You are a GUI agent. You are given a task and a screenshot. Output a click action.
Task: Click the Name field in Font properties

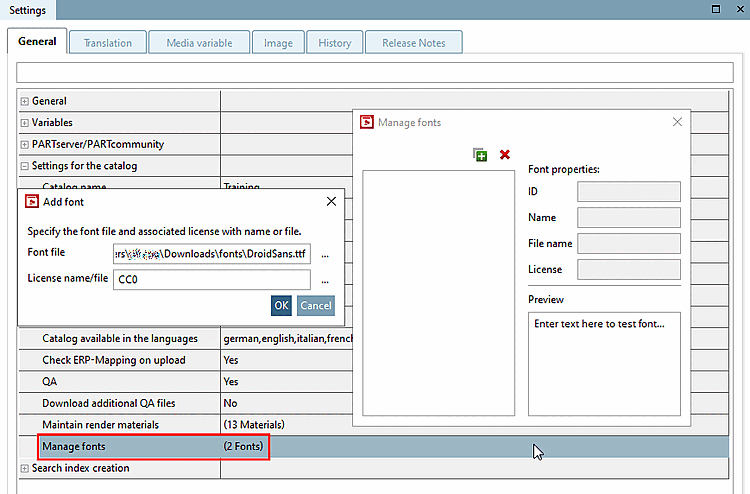(629, 218)
